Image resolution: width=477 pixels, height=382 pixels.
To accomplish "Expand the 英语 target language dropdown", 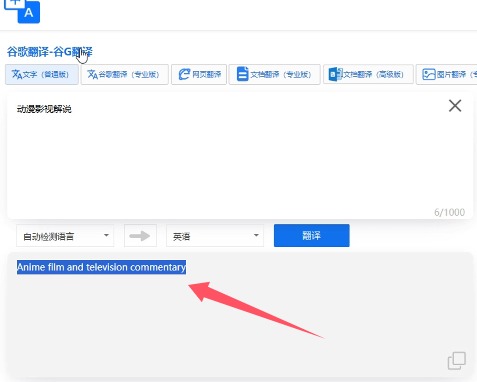I will click(x=215, y=236).
